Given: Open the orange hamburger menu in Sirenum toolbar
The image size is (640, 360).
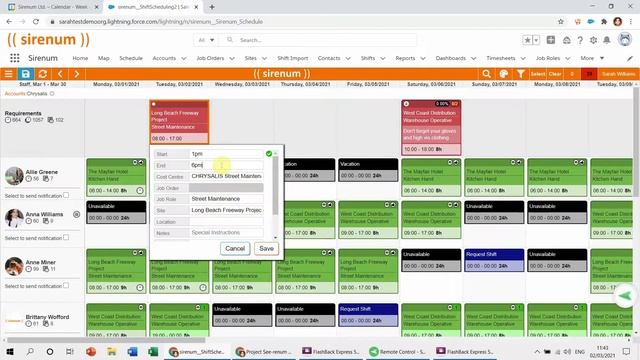Looking at the screenshot, I should 8,74.
